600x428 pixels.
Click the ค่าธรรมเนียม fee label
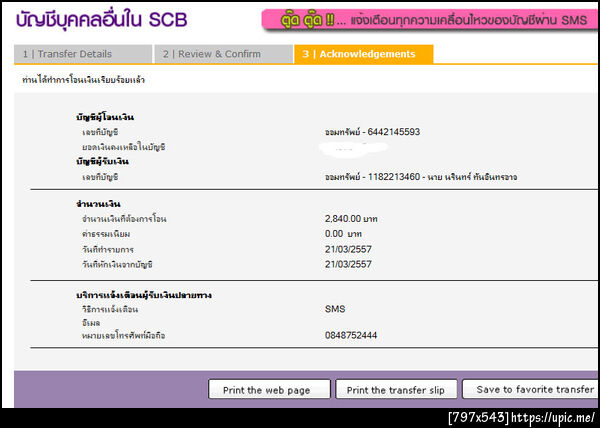pyautogui.click(x=106, y=234)
